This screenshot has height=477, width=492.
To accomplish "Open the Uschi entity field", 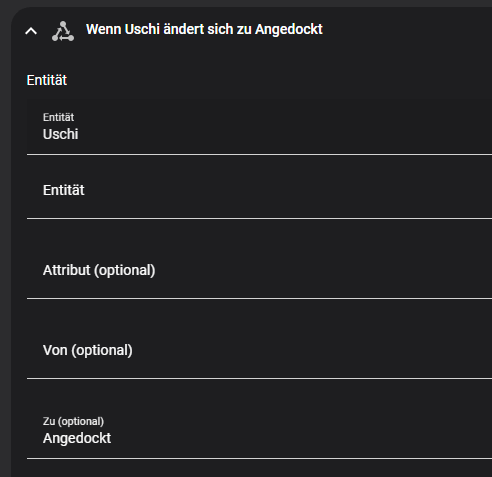I will coord(259,127).
